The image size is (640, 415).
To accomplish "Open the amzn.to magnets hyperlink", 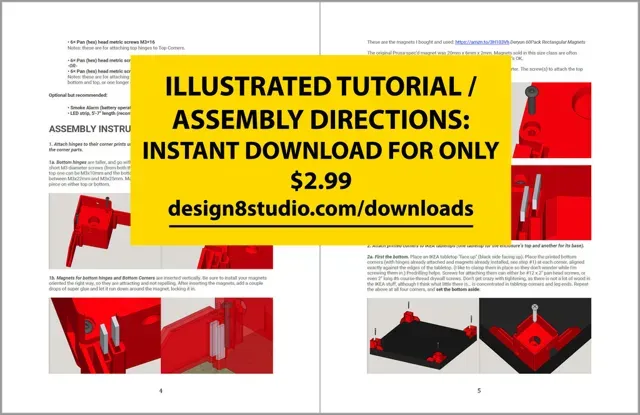I will (x=482, y=42).
